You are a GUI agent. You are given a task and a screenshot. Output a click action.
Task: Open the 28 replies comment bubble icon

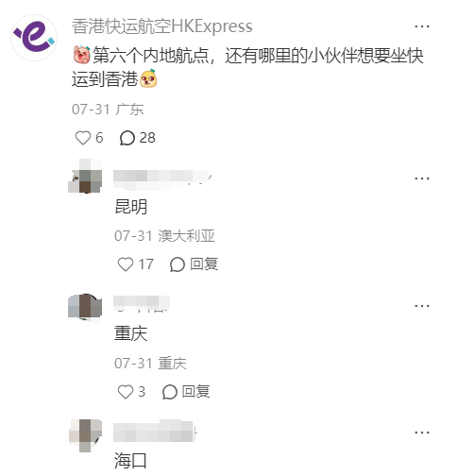coord(127,138)
